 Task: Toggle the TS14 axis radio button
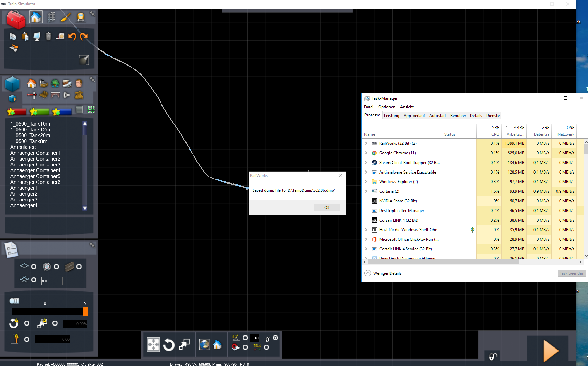[267, 347]
